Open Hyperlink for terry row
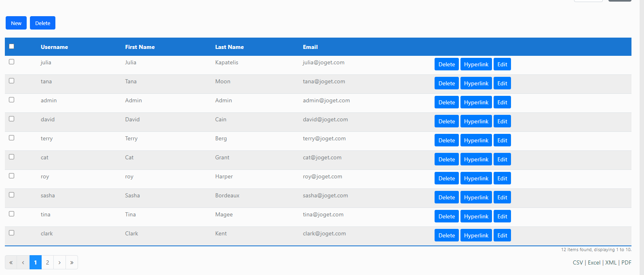The height and width of the screenshot is (275, 644). click(476, 140)
